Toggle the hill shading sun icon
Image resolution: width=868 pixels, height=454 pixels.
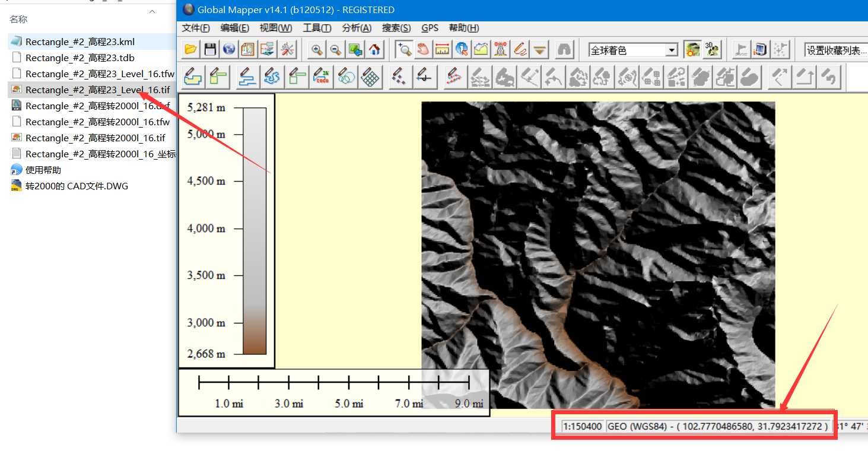tap(692, 50)
